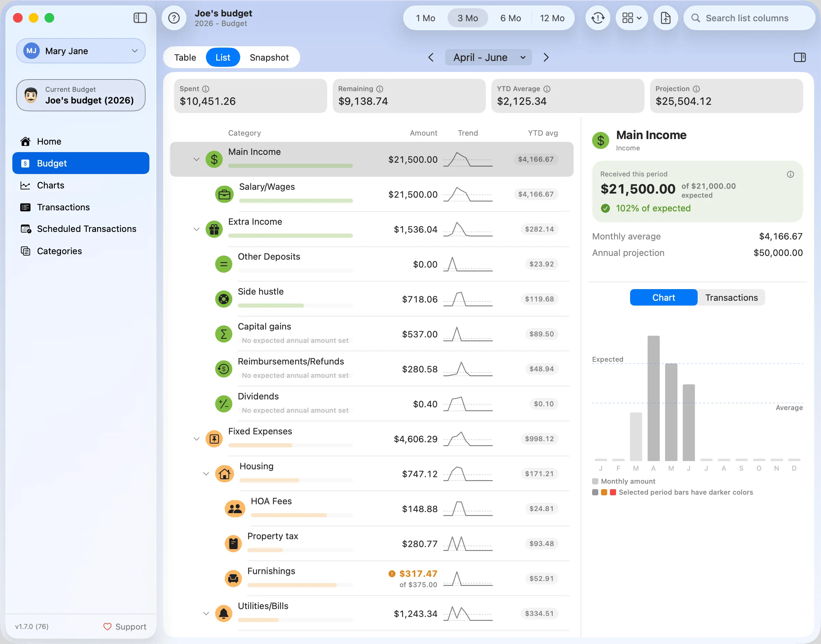Click the Dividends plus-minus icon
This screenshot has width=821, height=644.
(x=224, y=404)
